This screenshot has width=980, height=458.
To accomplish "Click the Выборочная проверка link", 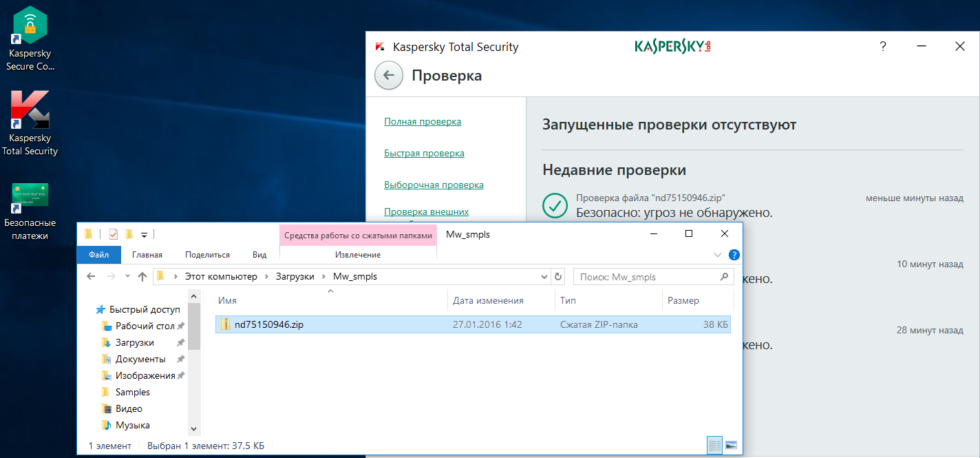I will click(x=434, y=185).
